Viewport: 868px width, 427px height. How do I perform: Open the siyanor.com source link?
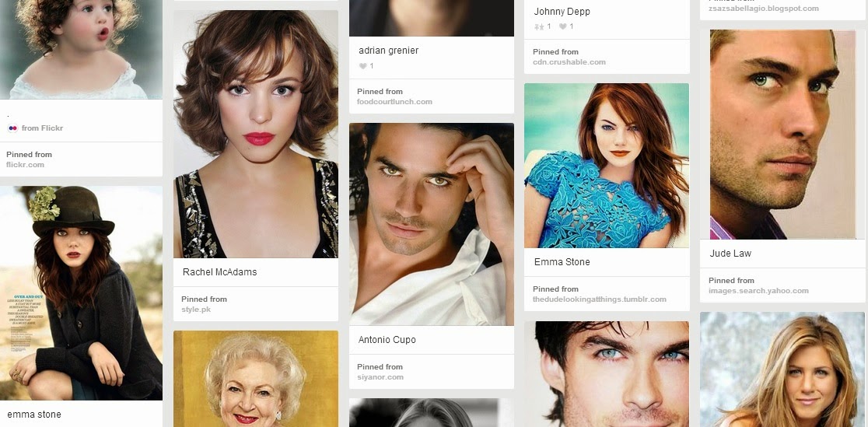pos(380,377)
